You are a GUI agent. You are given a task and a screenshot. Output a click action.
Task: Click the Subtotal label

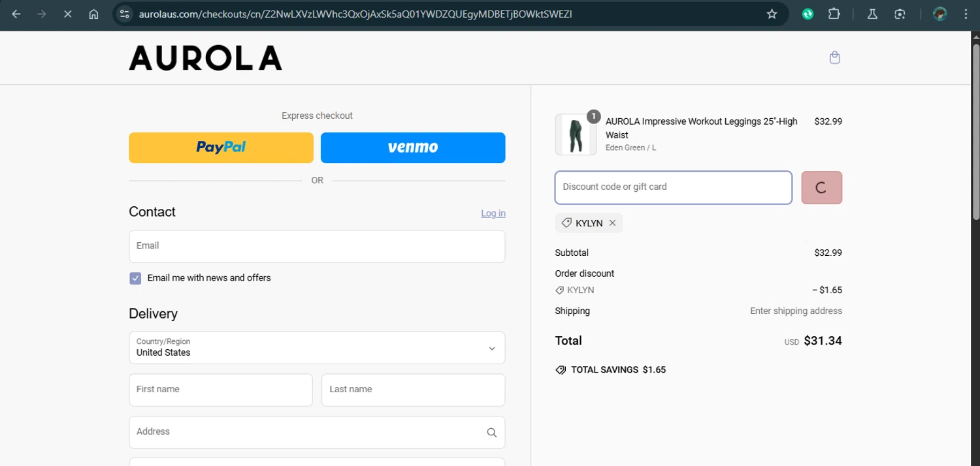[x=572, y=253]
